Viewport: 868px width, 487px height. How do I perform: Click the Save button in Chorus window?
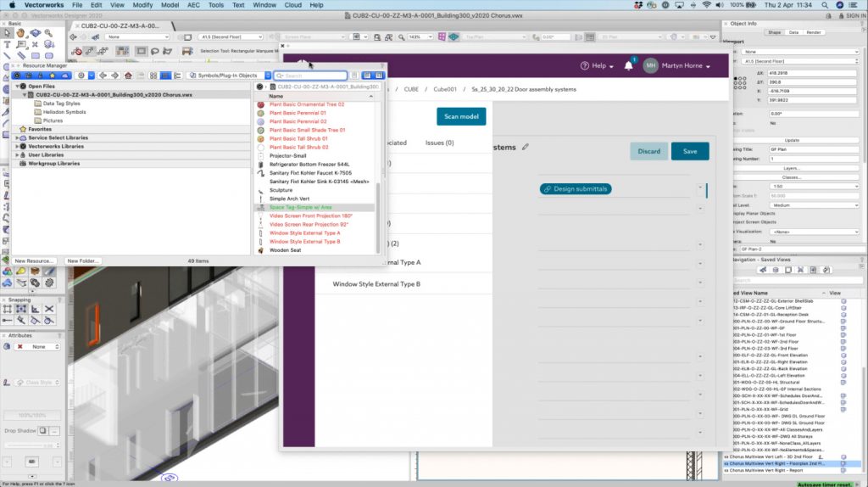[690, 151]
